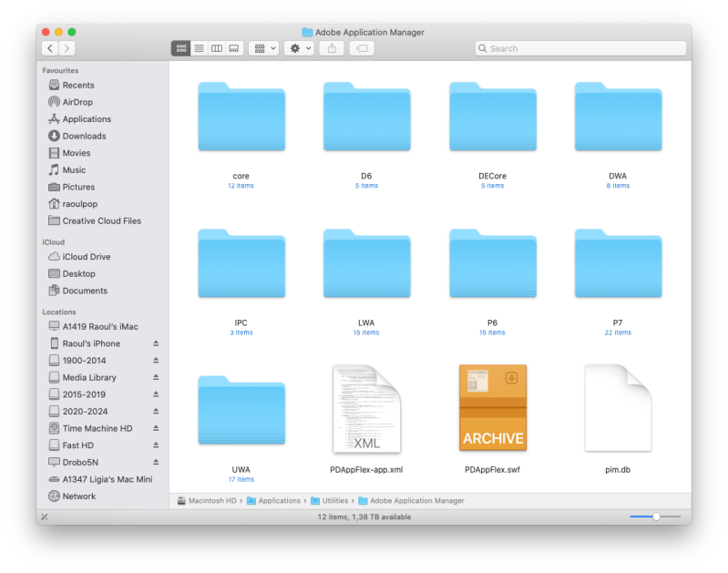Switch to gallery view in toolbar

point(233,48)
